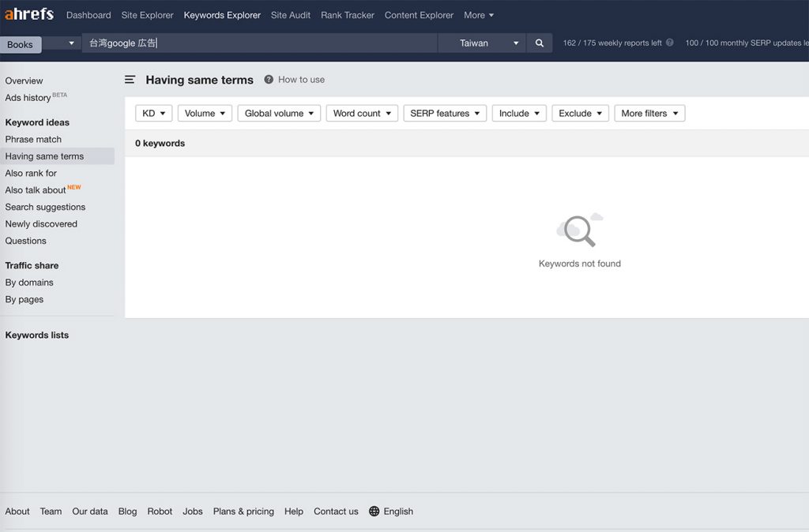Click the Team footer link
The height and width of the screenshot is (532, 809).
[x=51, y=511]
